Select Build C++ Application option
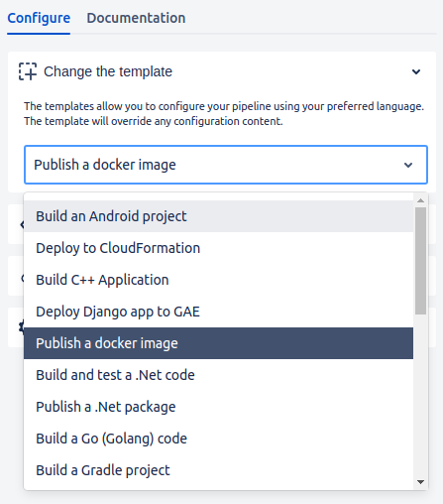Screen dimensions: 443x504 (218, 280)
